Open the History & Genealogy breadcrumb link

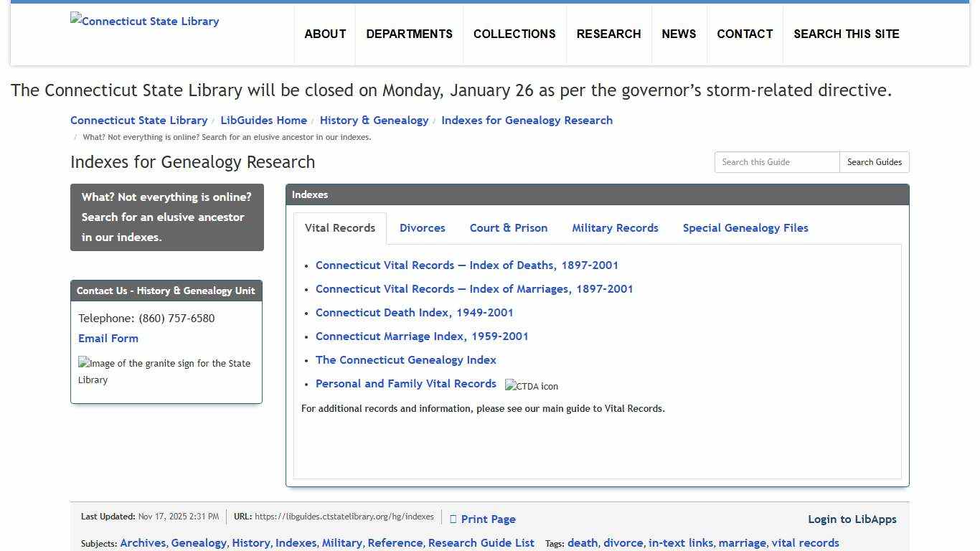(374, 120)
